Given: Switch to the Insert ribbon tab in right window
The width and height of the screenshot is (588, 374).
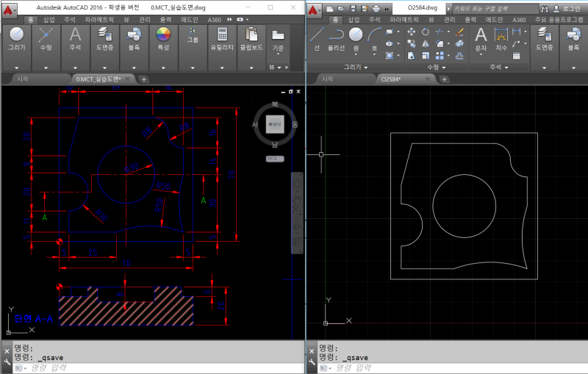Looking at the screenshot, I should point(354,20).
